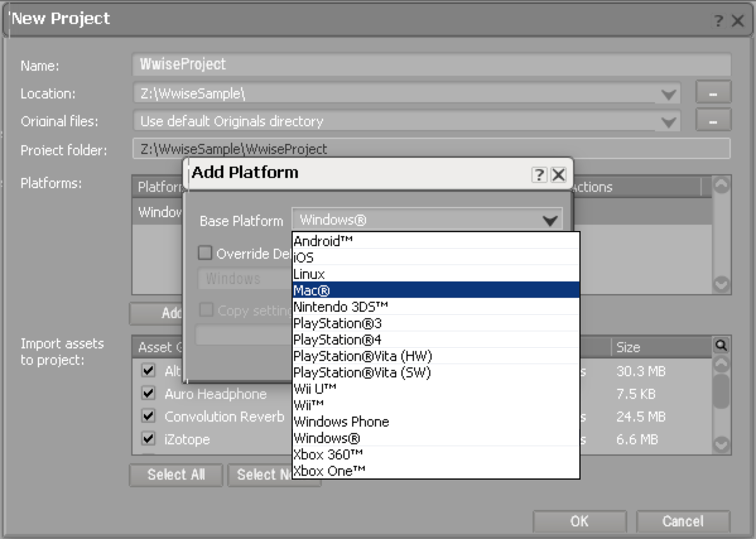Select PlayStation®4 from the list

tap(436, 340)
